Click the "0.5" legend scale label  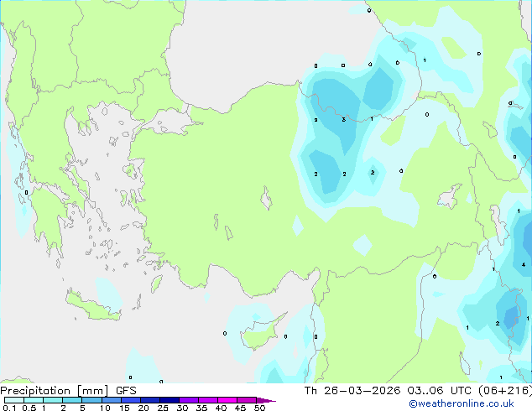pyautogui.click(x=29, y=408)
